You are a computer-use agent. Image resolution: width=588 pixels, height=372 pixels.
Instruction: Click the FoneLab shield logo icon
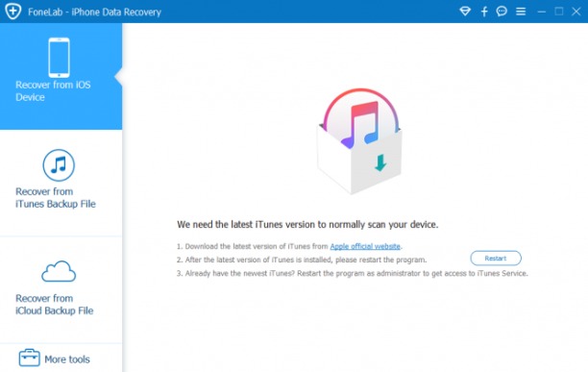pos(13,12)
